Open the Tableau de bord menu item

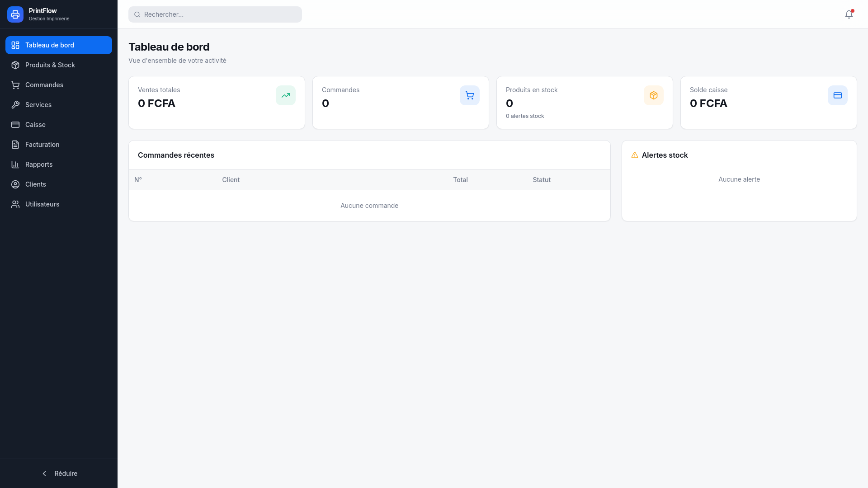(x=59, y=45)
